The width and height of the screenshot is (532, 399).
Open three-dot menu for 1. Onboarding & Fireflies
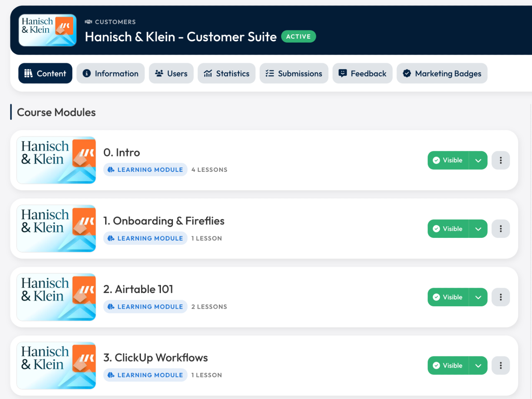[x=501, y=229]
